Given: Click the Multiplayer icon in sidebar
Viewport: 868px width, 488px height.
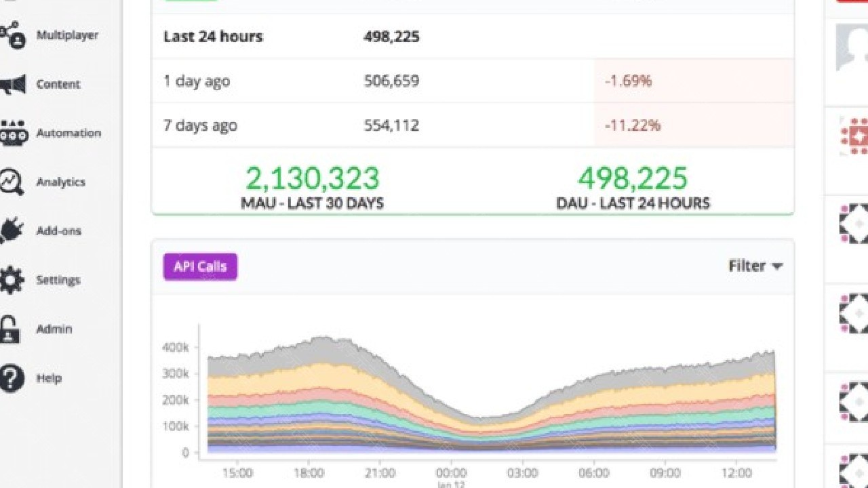Looking at the screenshot, I should coord(12,35).
